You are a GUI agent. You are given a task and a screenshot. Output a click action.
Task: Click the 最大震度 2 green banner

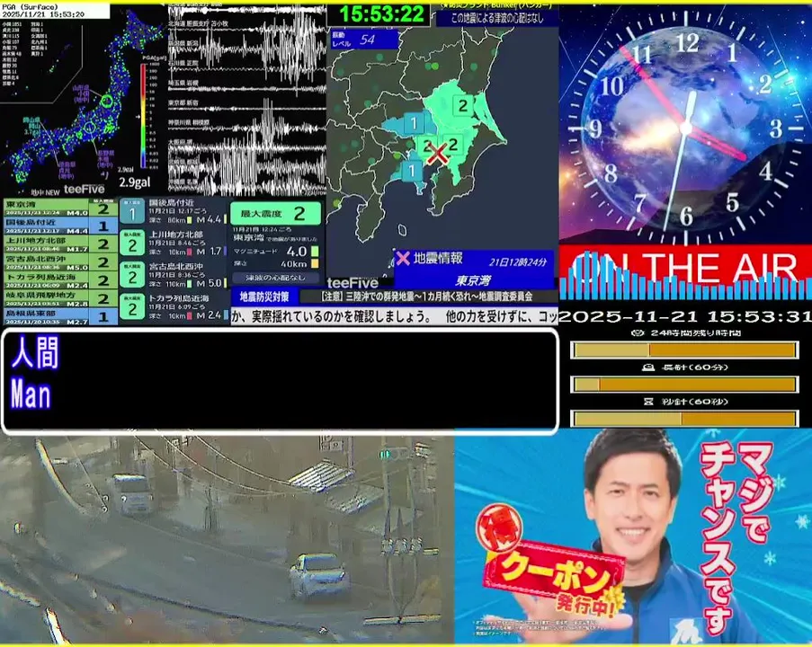(x=275, y=213)
